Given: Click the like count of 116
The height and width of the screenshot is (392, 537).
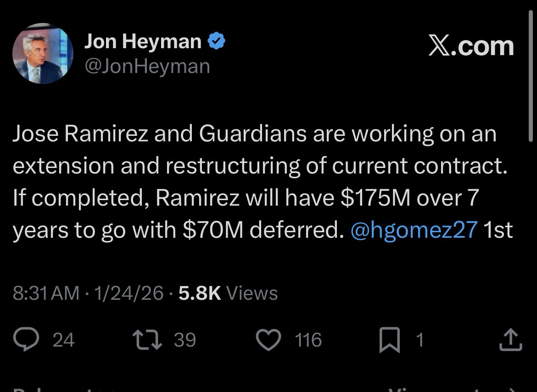Looking at the screenshot, I should pyautogui.click(x=308, y=340).
